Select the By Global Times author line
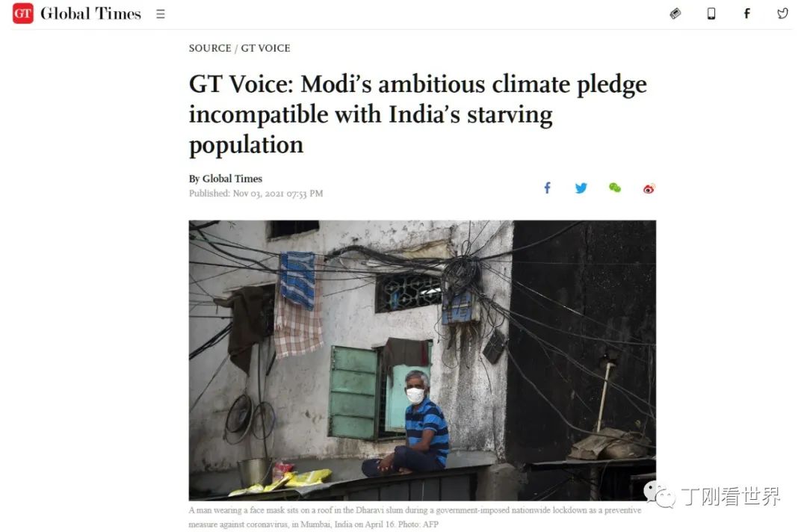807x532 pixels. (x=226, y=179)
